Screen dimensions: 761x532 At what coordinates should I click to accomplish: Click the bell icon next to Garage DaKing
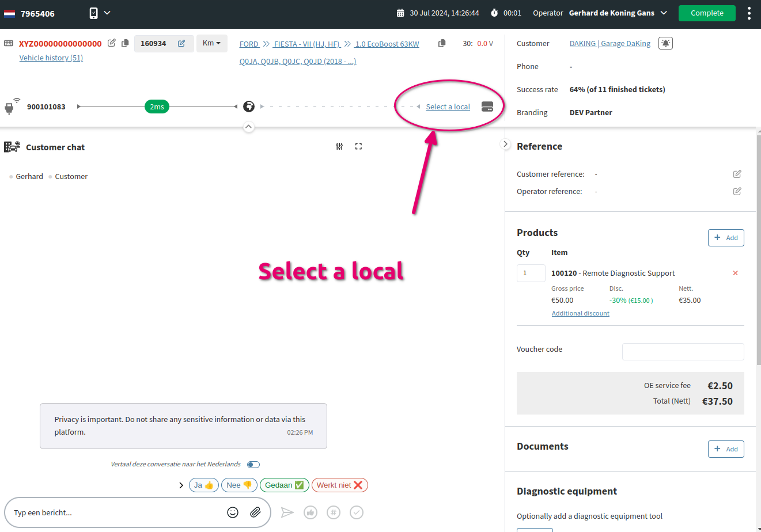pos(665,43)
